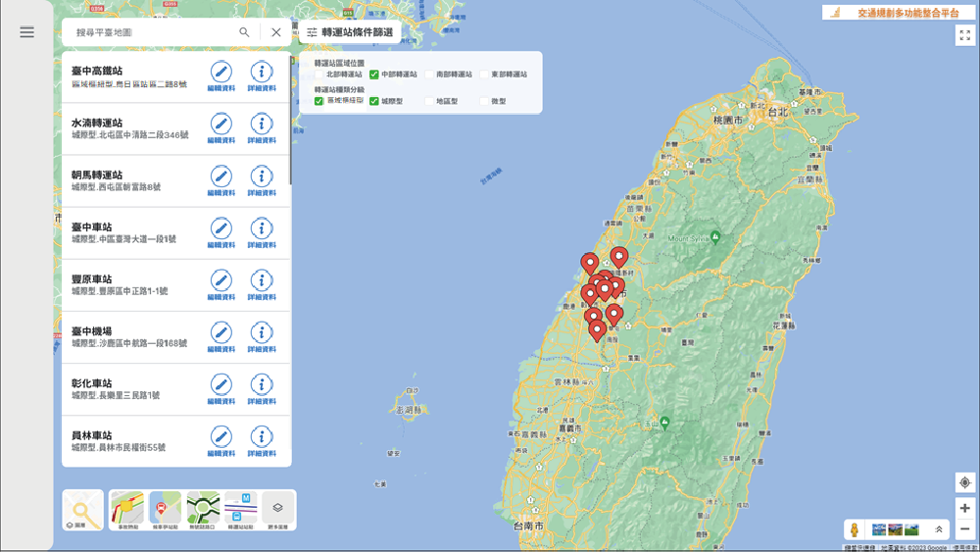The width and height of the screenshot is (980, 552).
Task: Select the 水湳轉運站 list entry title
Action: point(97,124)
